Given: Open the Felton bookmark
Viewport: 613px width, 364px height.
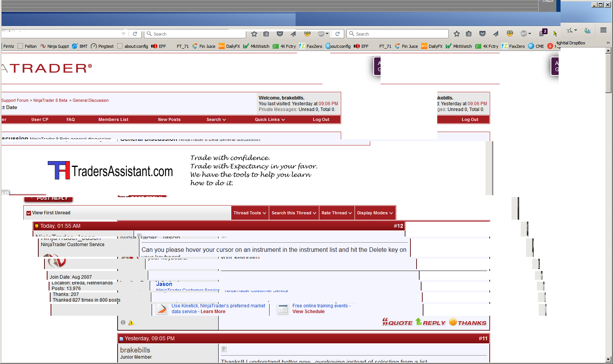Looking at the screenshot, I should [x=27, y=46].
